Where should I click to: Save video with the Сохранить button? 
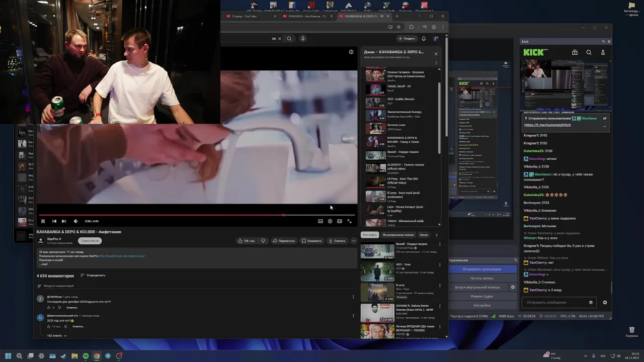pos(312,241)
